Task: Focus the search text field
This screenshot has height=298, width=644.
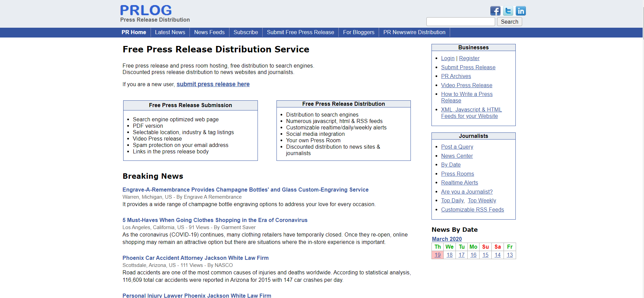Action: point(461,22)
